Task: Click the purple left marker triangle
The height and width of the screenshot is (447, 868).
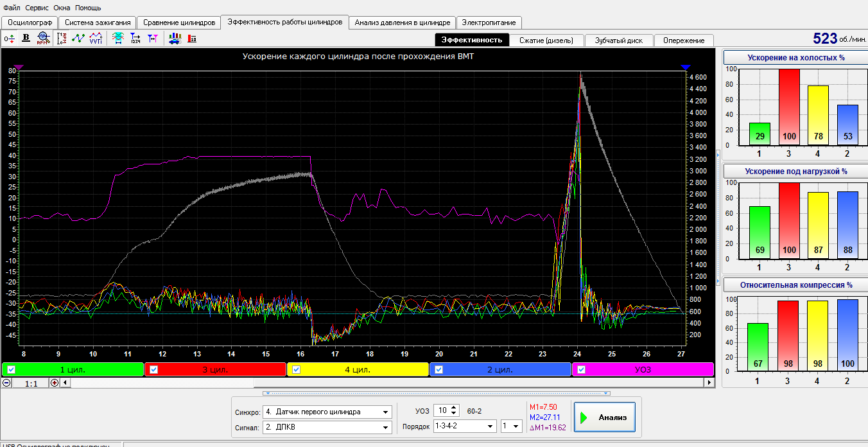Action: 19,67
